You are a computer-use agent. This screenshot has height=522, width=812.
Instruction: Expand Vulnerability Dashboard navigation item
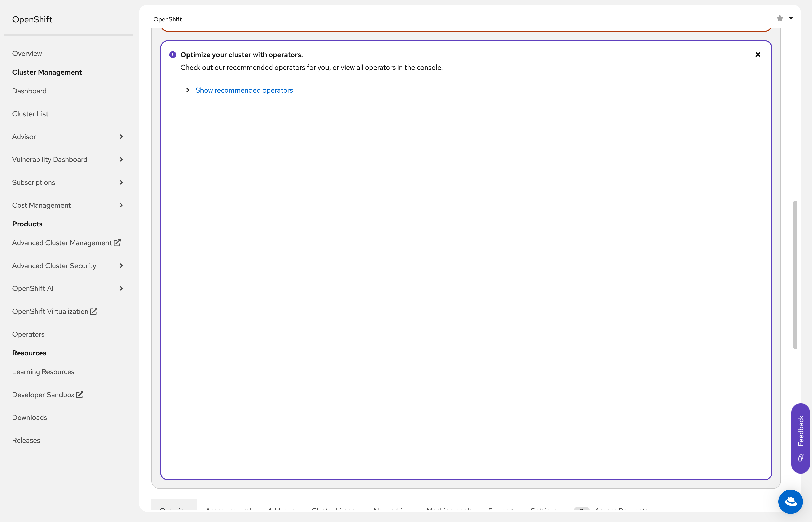click(x=121, y=160)
